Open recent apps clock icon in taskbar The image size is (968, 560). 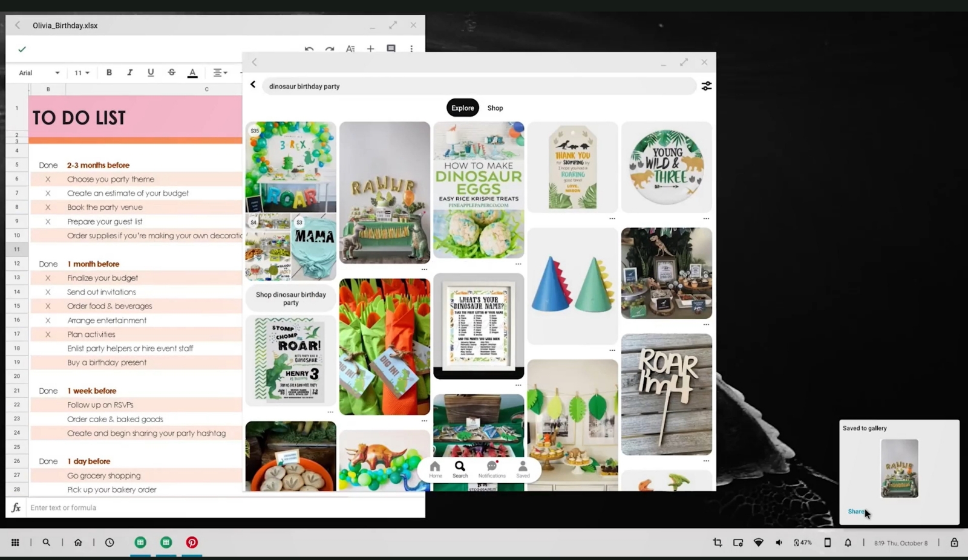pyautogui.click(x=110, y=542)
